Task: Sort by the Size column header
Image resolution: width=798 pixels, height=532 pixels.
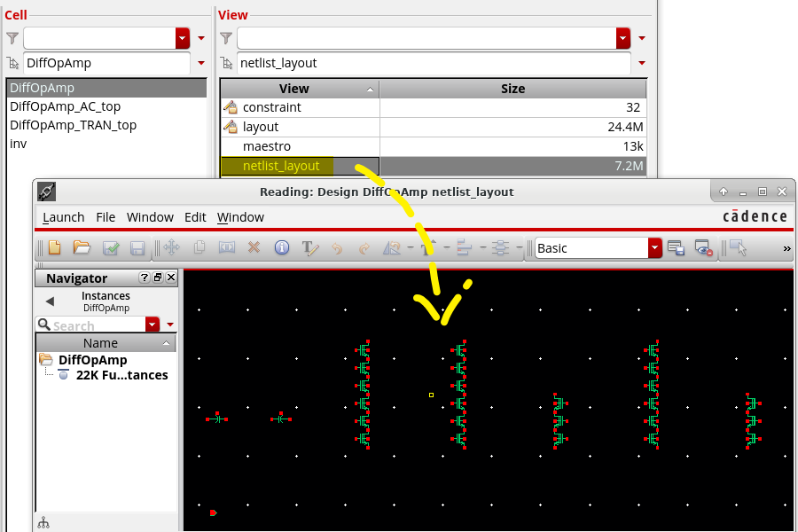Action: click(512, 89)
